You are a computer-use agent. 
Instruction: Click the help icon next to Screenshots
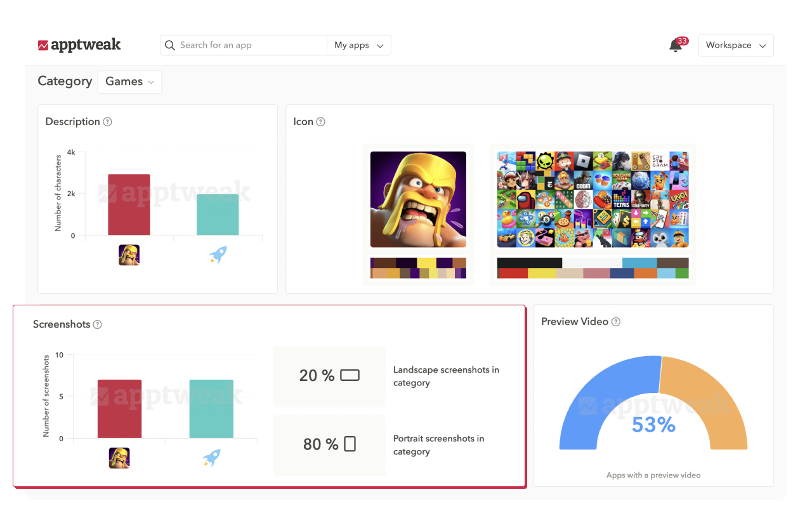pos(97,324)
